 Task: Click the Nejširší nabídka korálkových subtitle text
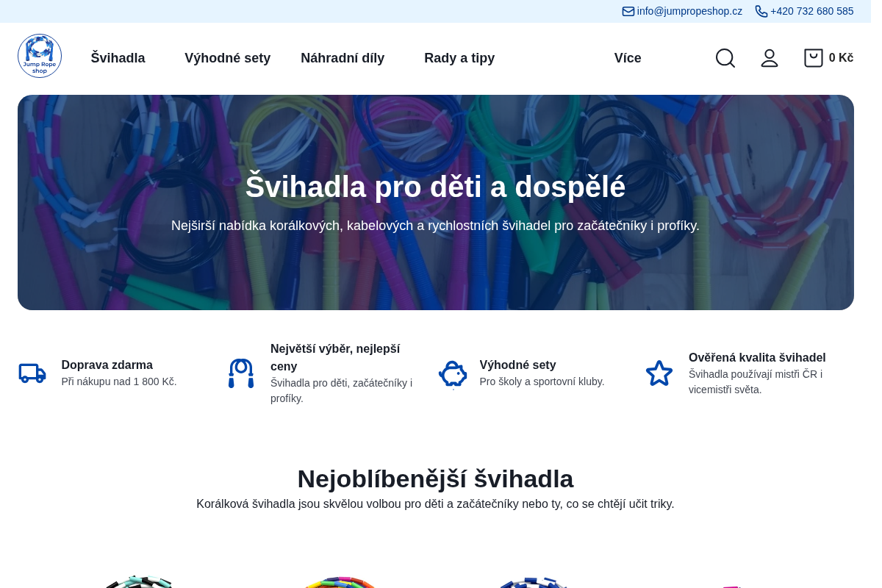(436, 226)
